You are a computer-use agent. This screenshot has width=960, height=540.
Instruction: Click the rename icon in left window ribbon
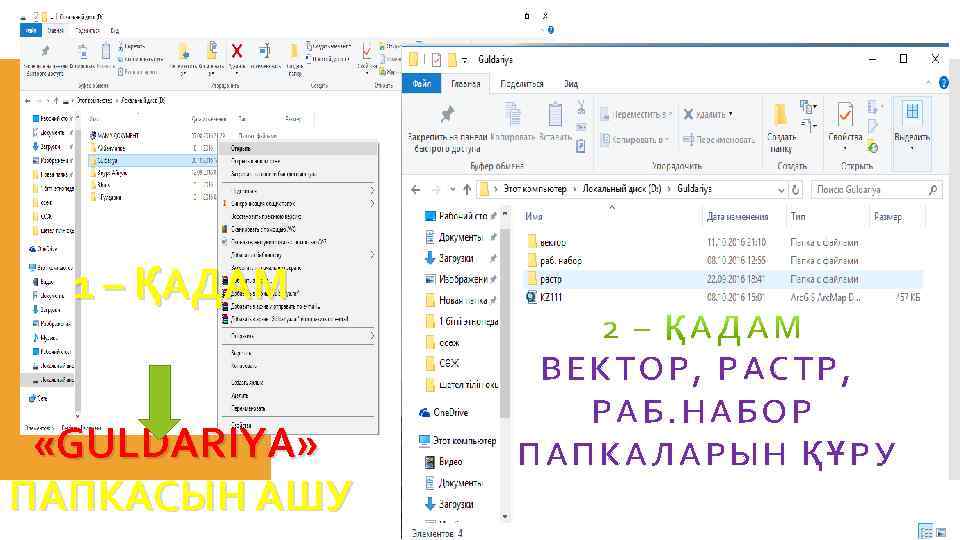[264, 51]
